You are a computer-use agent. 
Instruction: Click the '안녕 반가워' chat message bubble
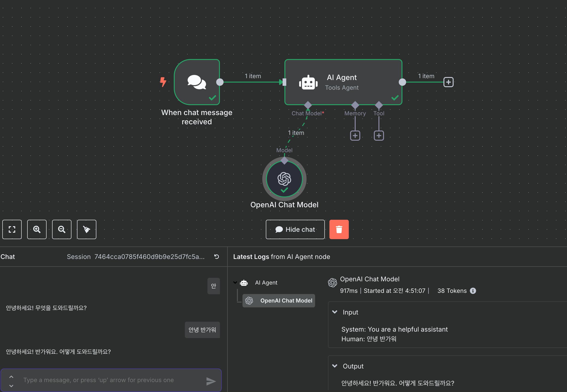click(x=202, y=330)
